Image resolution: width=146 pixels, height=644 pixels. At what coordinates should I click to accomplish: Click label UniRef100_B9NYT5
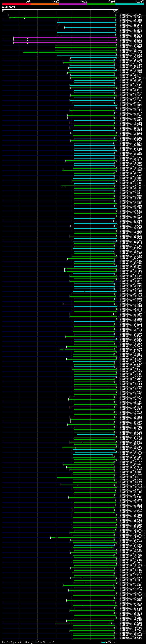(x=131, y=128)
